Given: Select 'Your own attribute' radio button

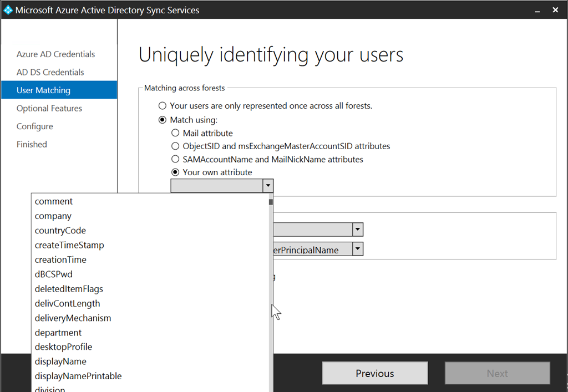Looking at the screenshot, I should pyautogui.click(x=175, y=172).
